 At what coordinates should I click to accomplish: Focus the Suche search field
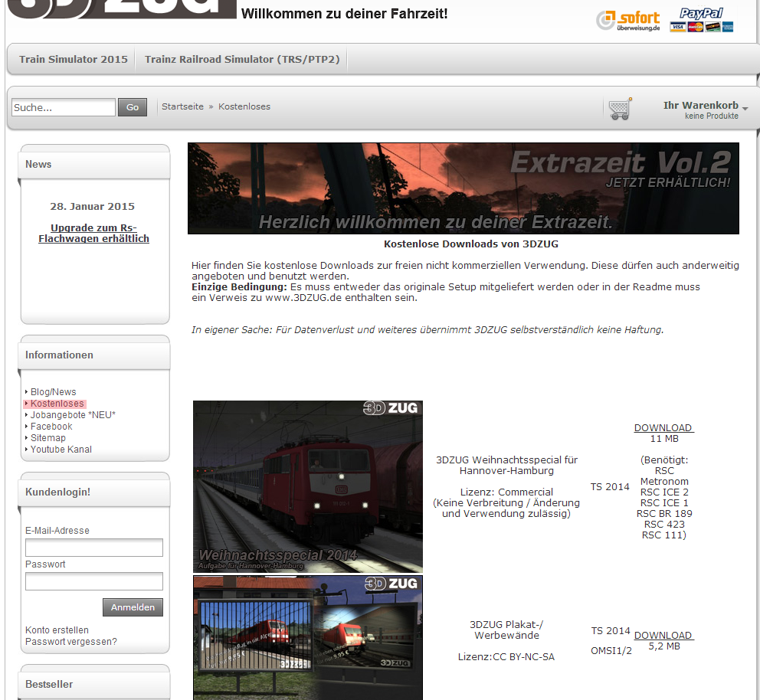[63, 107]
